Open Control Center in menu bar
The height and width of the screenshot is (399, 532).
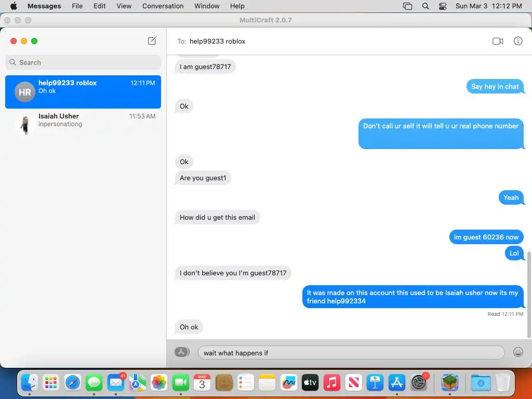click(x=443, y=6)
